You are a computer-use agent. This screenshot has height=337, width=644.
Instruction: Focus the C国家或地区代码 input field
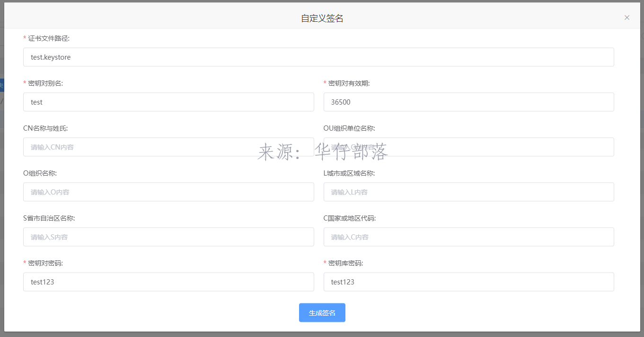tap(468, 237)
